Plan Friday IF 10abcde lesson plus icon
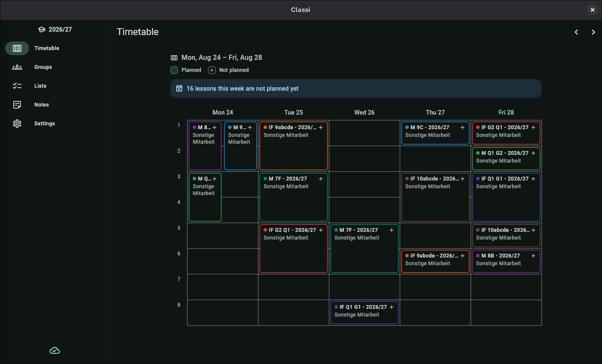 pyautogui.click(x=534, y=230)
